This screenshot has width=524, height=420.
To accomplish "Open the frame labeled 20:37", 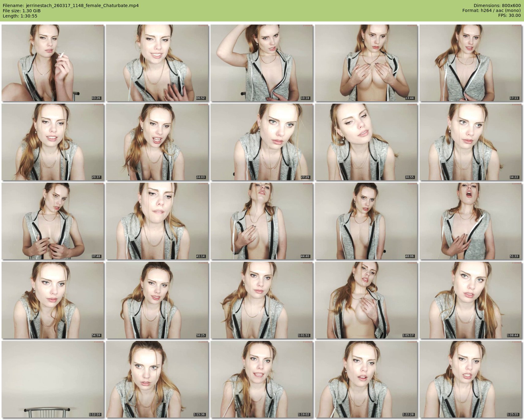I will pos(53,142).
